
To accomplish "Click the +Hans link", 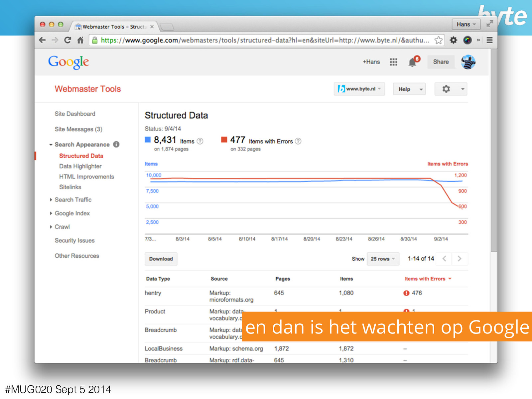I will tap(371, 62).
